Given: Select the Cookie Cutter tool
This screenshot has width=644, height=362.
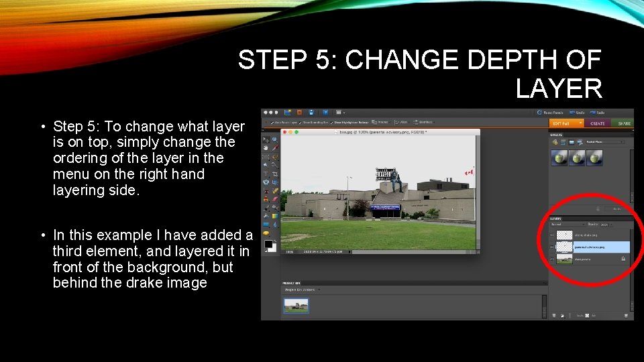Looking at the screenshot, I should (x=266, y=182).
